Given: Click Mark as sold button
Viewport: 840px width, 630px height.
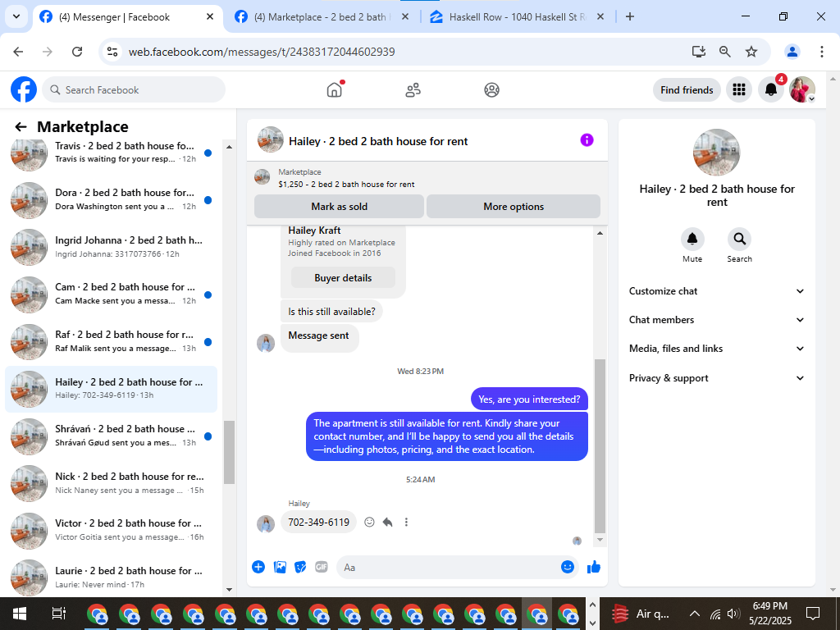Looking at the screenshot, I should tap(339, 206).
